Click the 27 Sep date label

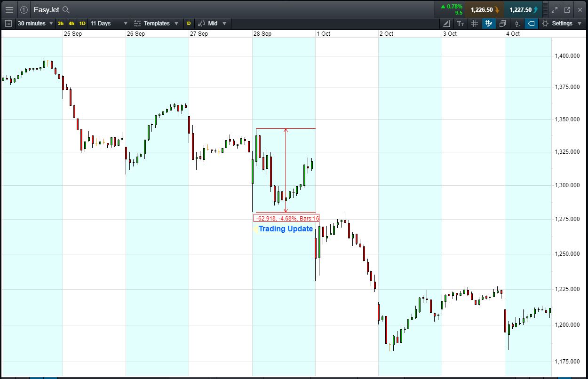199,34
